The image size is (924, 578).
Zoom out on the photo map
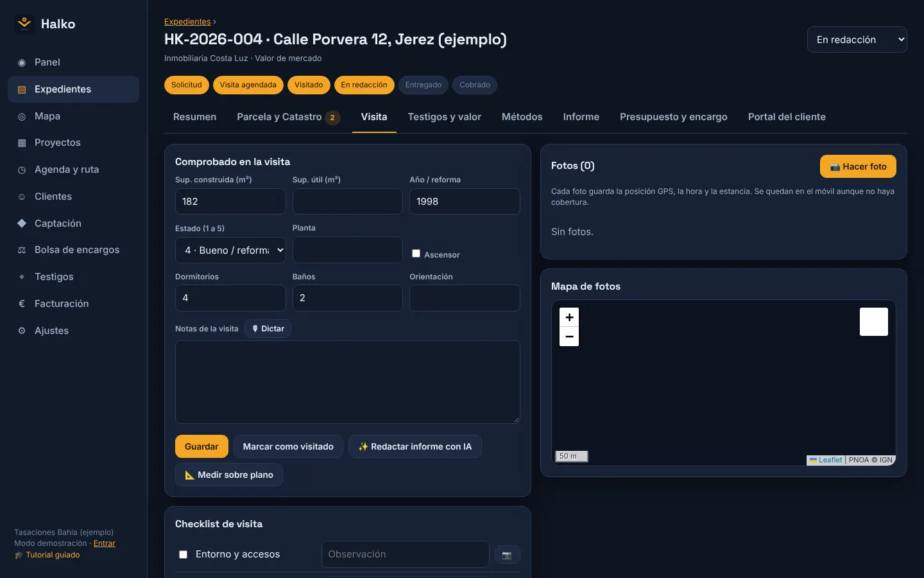tap(569, 337)
